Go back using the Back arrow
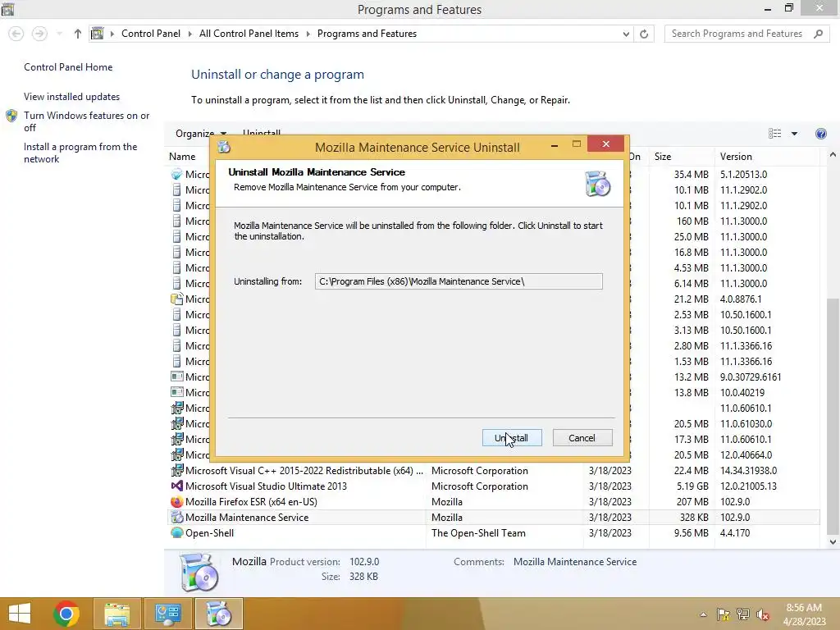This screenshot has height=630, width=840. 16,34
